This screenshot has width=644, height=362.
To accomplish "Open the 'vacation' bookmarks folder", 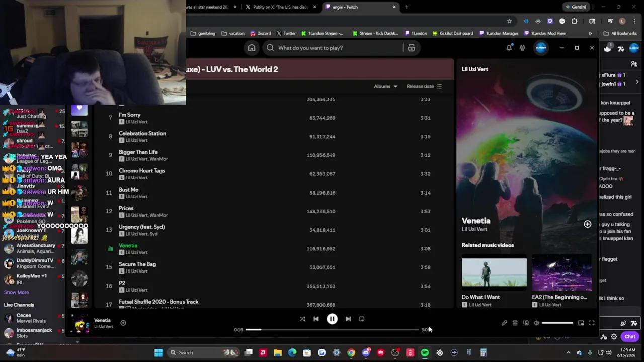I will (x=233, y=33).
